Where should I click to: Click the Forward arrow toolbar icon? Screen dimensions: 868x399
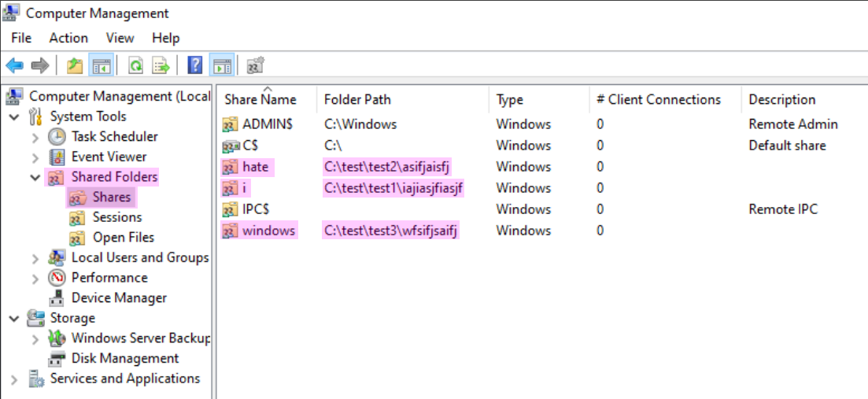(x=40, y=66)
